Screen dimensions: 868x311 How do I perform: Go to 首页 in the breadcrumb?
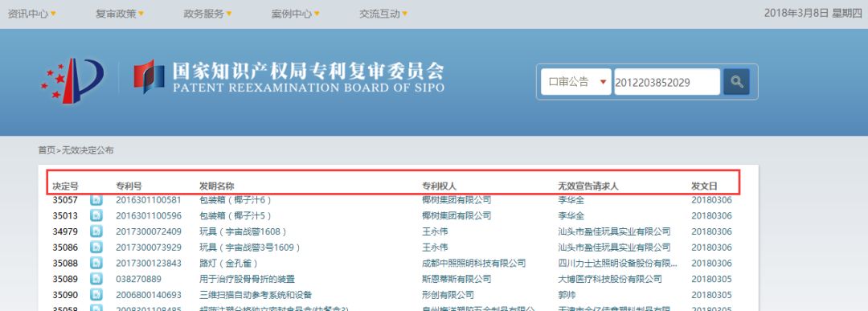tap(47, 150)
